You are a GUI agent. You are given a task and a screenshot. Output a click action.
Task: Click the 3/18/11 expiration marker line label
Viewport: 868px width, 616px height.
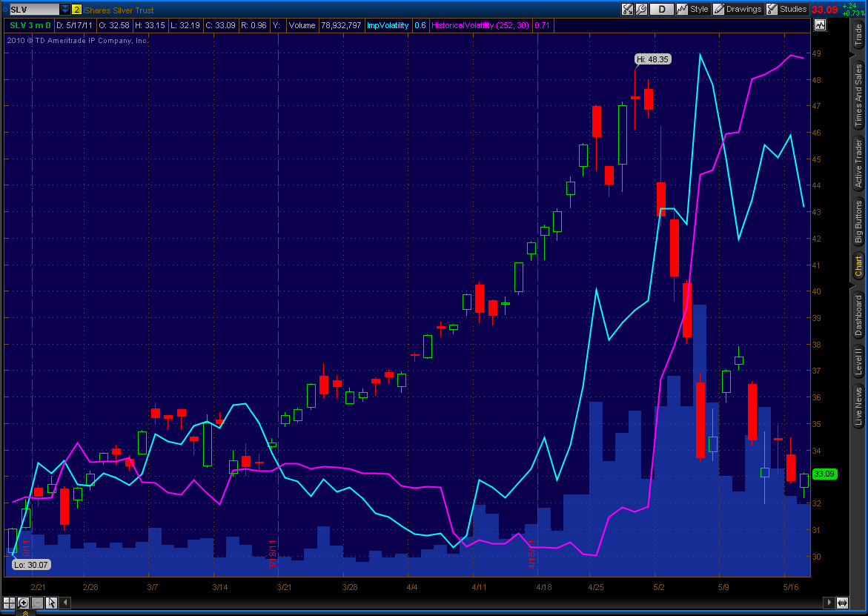coord(272,554)
